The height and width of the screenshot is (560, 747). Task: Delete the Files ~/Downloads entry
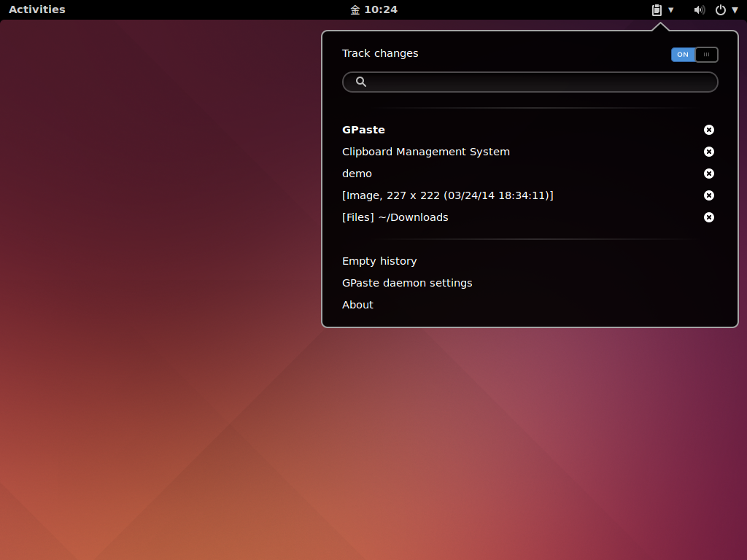coord(709,217)
